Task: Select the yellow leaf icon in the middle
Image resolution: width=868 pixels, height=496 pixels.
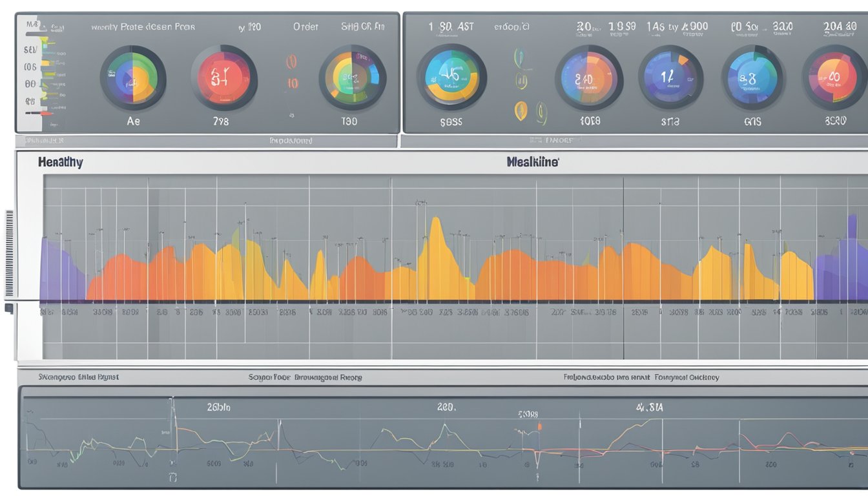Action: click(521, 81)
